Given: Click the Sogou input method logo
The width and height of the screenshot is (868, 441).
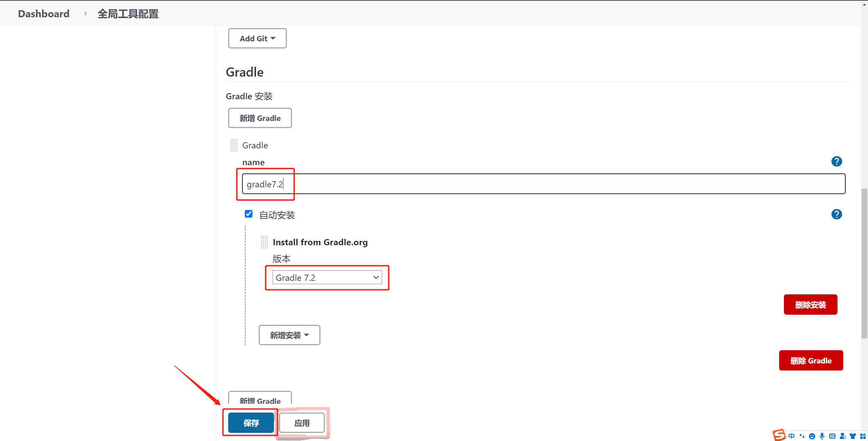Looking at the screenshot, I should click(779, 435).
